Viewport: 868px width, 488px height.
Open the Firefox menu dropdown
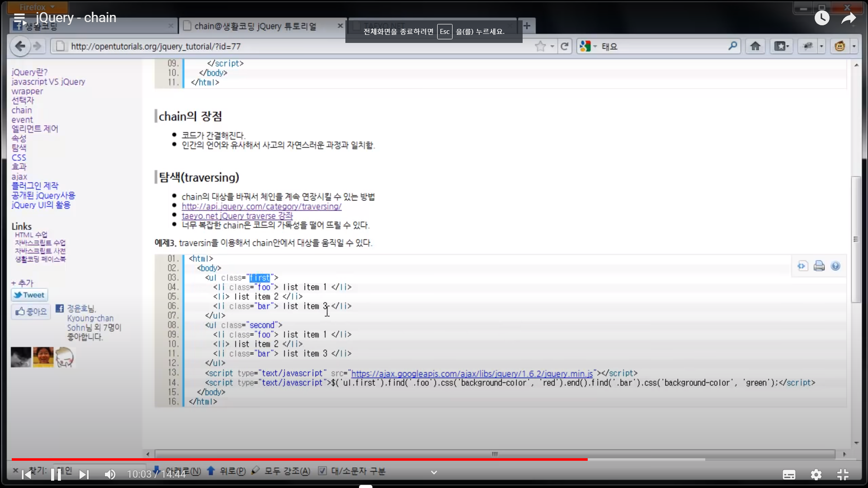[x=37, y=7]
